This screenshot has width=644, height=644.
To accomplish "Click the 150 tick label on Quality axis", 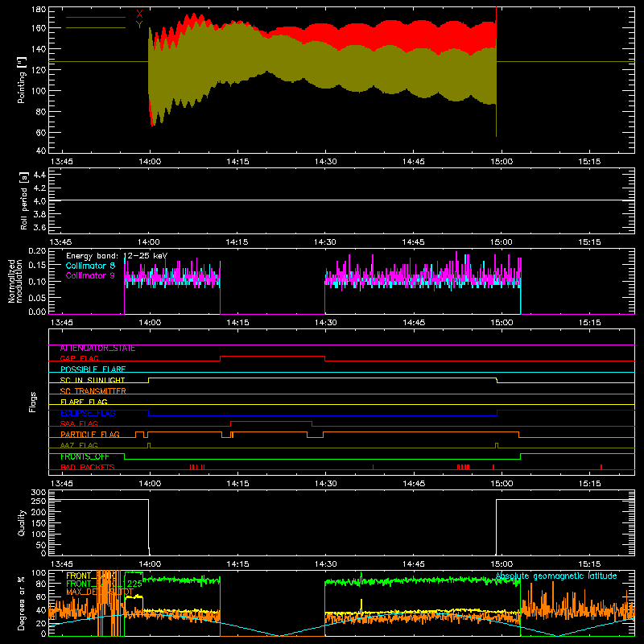I will click(38, 523).
